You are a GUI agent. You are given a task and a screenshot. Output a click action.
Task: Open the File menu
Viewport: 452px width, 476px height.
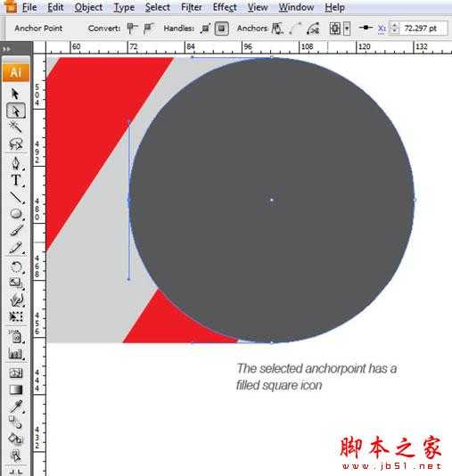pyautogui.click(x=29, y=7)
